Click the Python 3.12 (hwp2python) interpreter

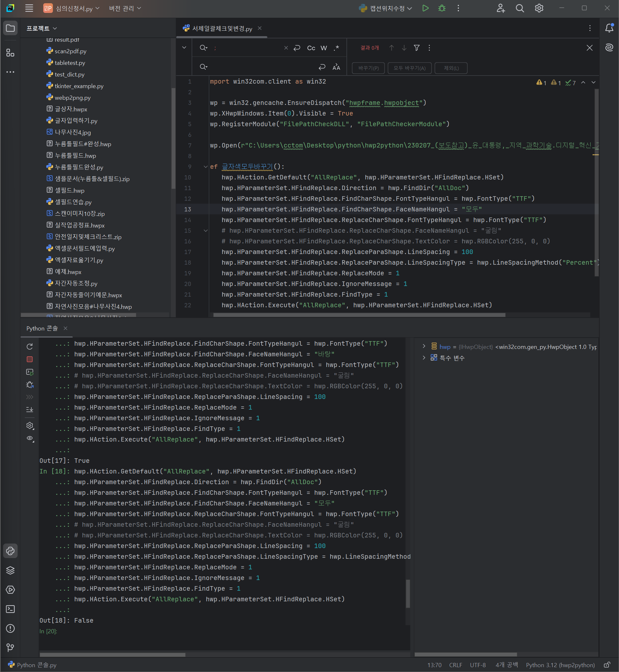pos(560,665)
